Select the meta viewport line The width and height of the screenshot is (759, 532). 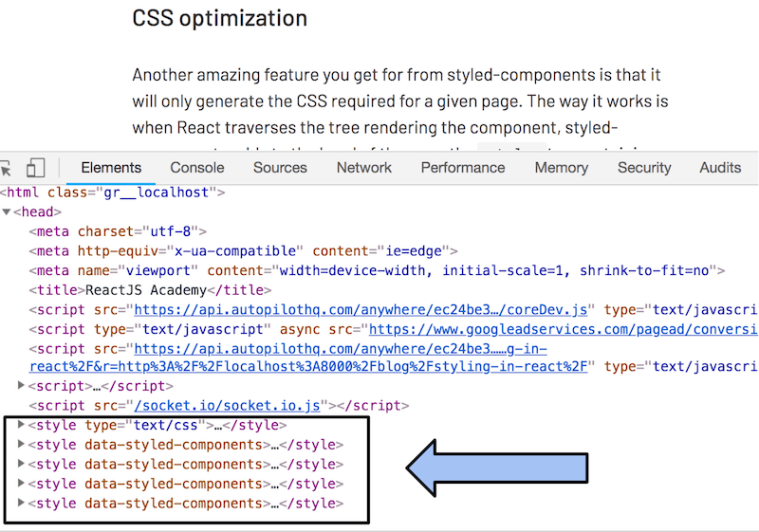coord(377,270)
